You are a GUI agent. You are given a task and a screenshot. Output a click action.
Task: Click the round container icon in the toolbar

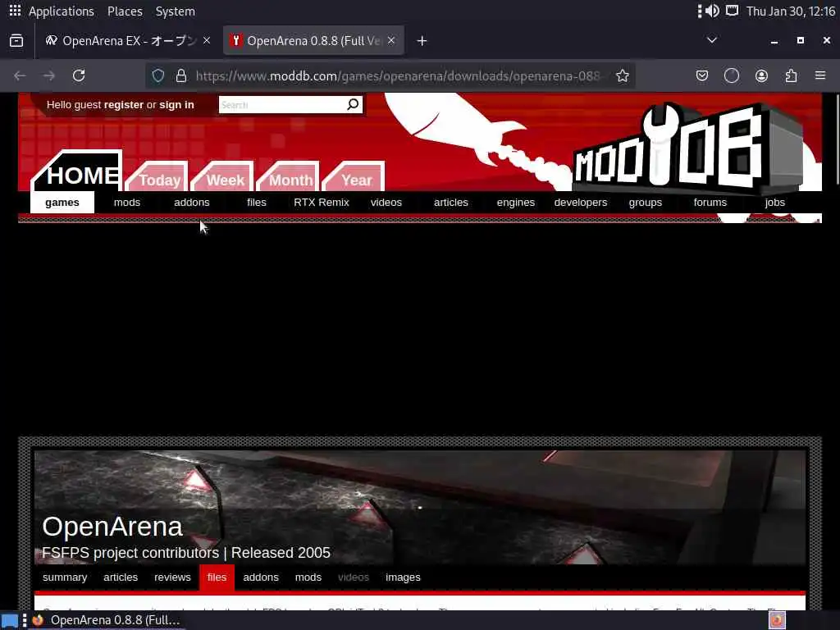(x=731, y=75)
